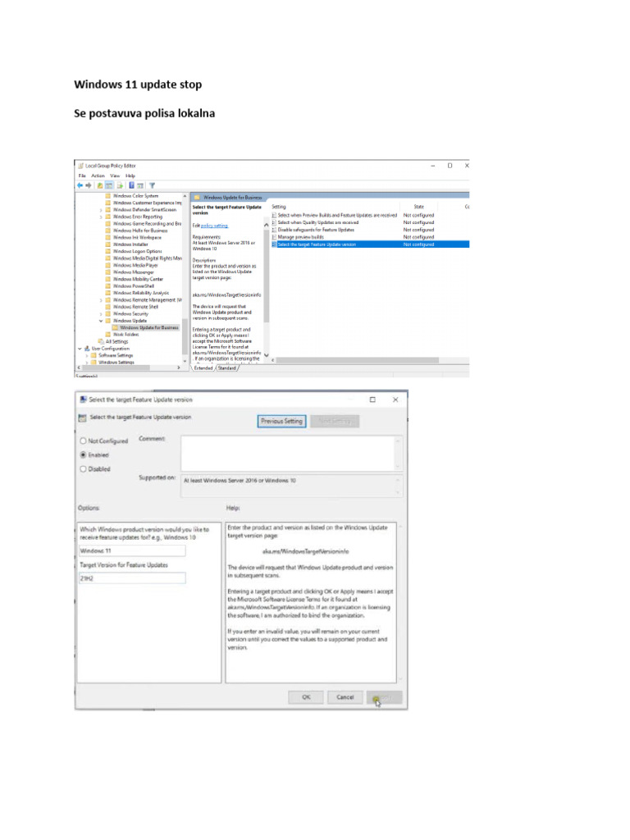Click policy icon beside Manage preview builds

[x=274, y=237]
